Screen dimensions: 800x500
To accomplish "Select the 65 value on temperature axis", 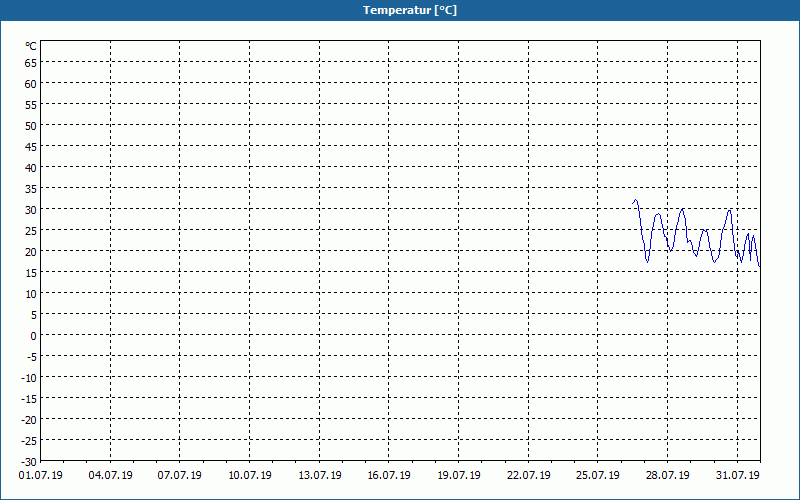I will (x=31, y=63).
